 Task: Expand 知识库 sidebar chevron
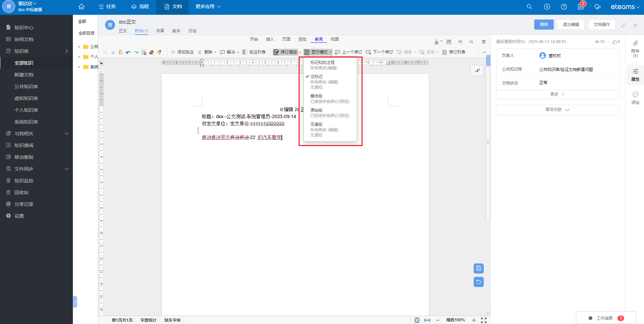(x=67, y=51)
